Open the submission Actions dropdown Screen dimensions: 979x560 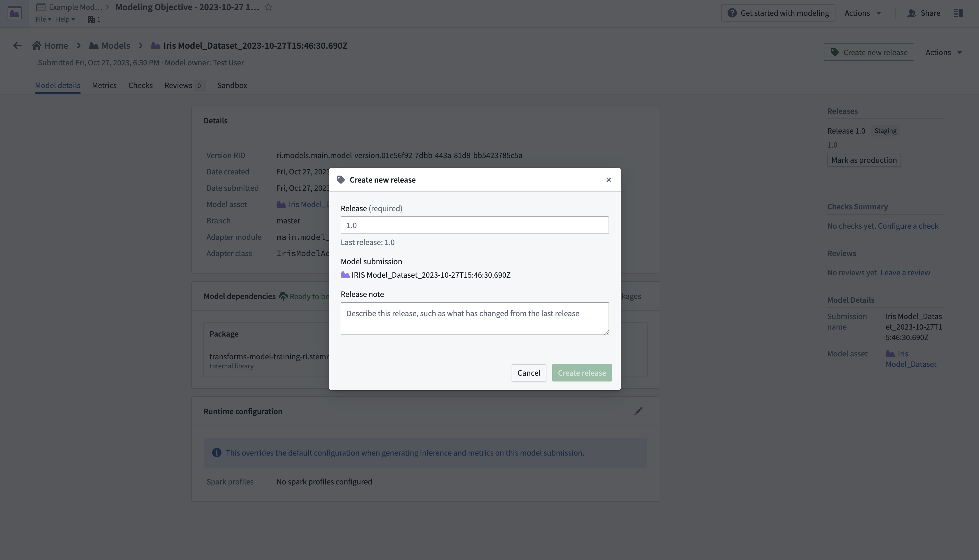944,52
